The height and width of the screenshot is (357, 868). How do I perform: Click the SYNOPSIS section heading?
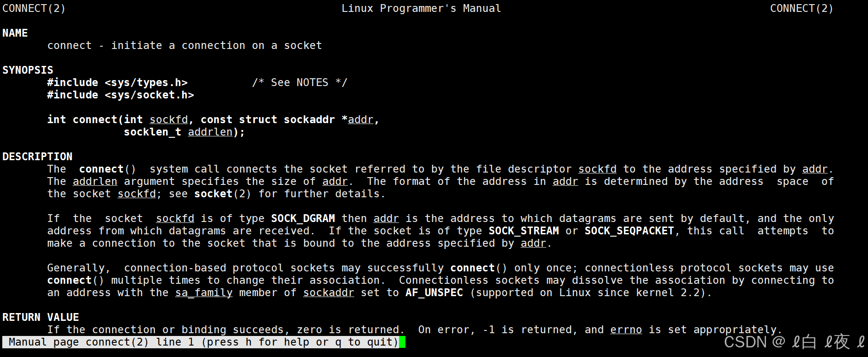coord(28,70)
